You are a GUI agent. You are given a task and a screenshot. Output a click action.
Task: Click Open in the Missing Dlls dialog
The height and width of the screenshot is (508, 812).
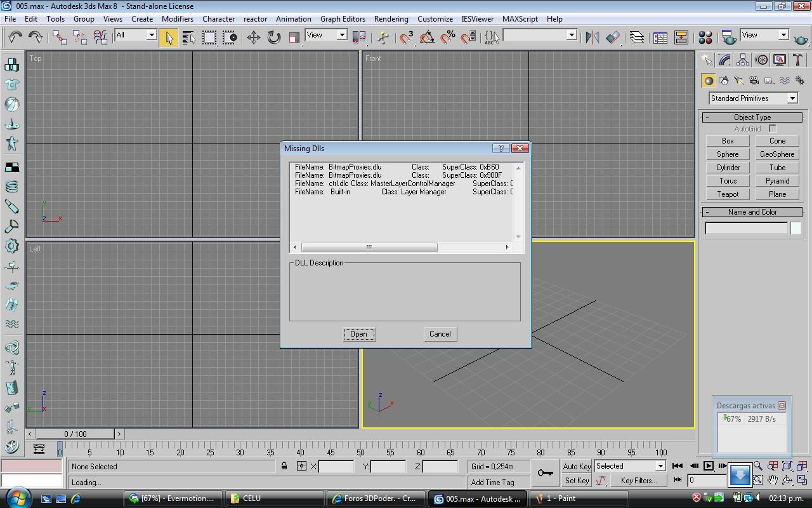point(358,334)
